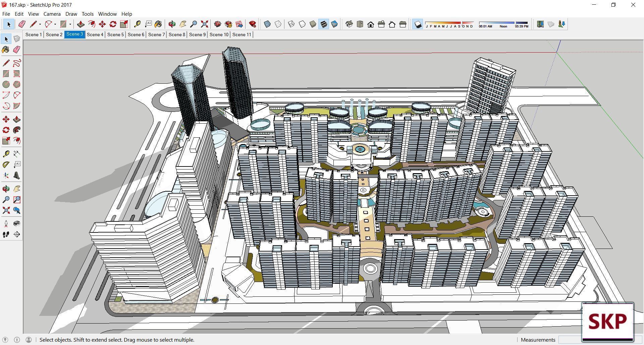Image resolution: width=644 pixels, height=345 pixels.
Task: Select the Axes tool
Action: coord(6,176)
